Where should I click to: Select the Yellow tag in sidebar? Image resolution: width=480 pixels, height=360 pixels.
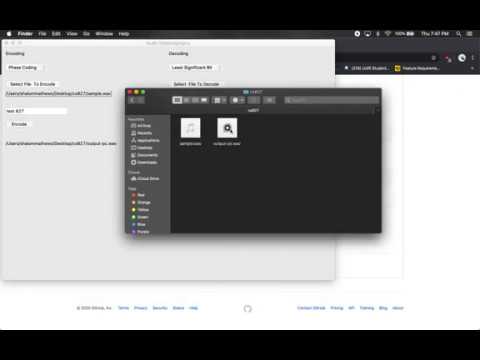click(140, 210)
